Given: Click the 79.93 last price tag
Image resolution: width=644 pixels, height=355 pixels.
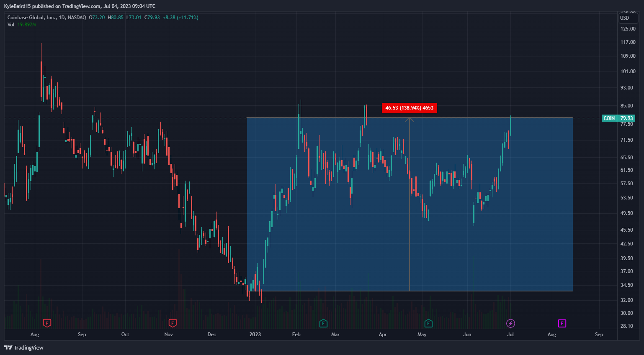Looking at the screenshot, I should (x=626, y=118).
